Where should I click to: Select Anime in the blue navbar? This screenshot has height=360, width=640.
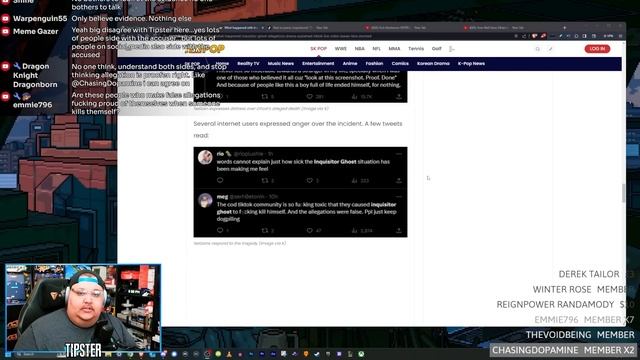(350, 64)
